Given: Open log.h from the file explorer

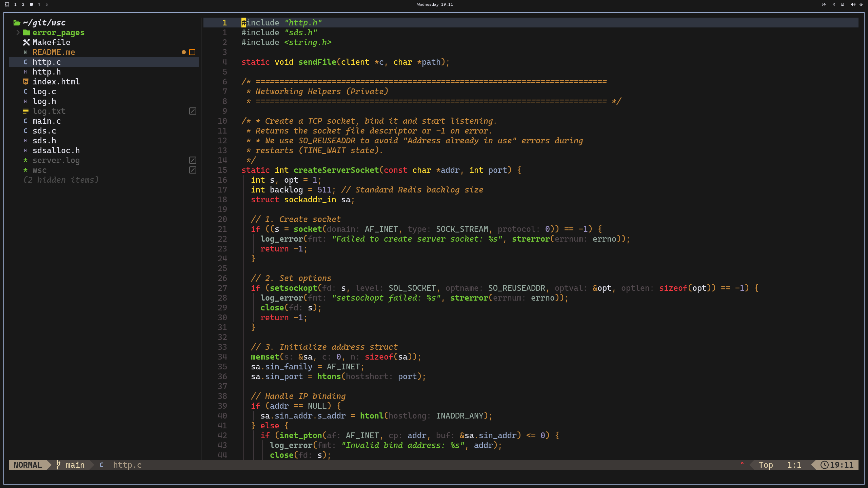Looking at the screenshot, I should 44,101.
